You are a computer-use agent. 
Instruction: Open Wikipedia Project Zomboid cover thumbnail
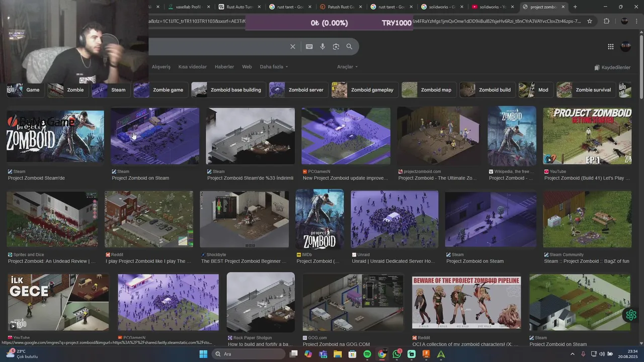click(x=512, y=136)
